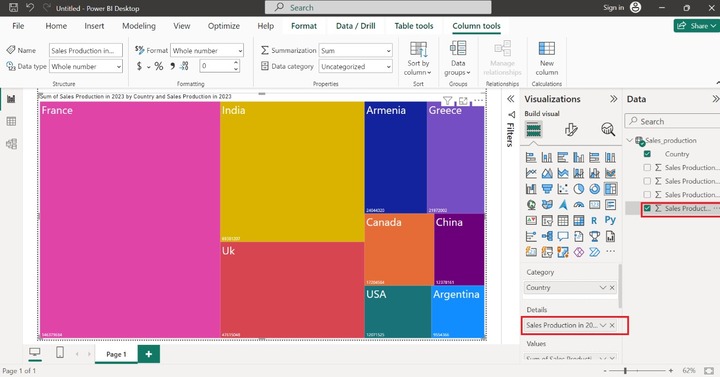
Task: Open the Report view from left sidebar
Action: point(11,99)
